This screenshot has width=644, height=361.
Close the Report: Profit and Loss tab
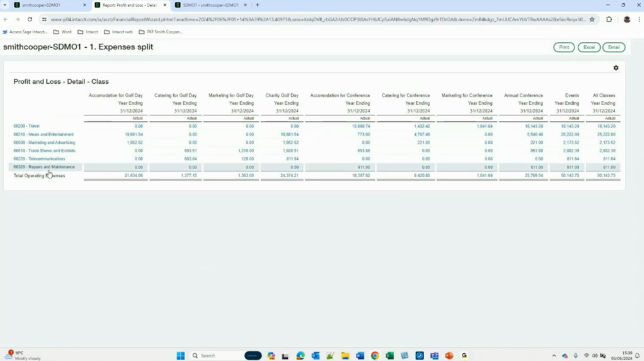tap(165, 5)
